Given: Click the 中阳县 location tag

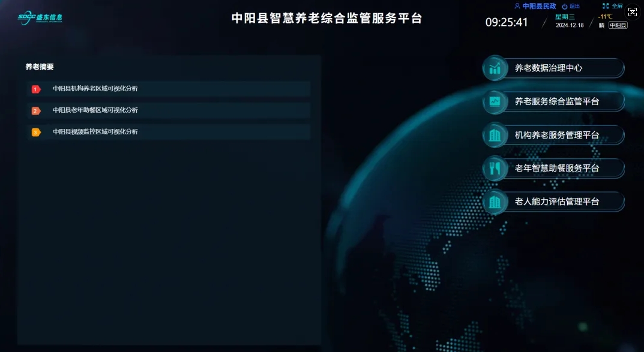Looking at the screenshot, I should (618, 25).
